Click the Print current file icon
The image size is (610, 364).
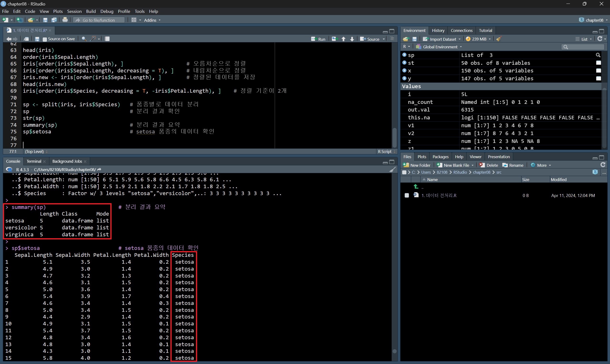tap(65, 20)
